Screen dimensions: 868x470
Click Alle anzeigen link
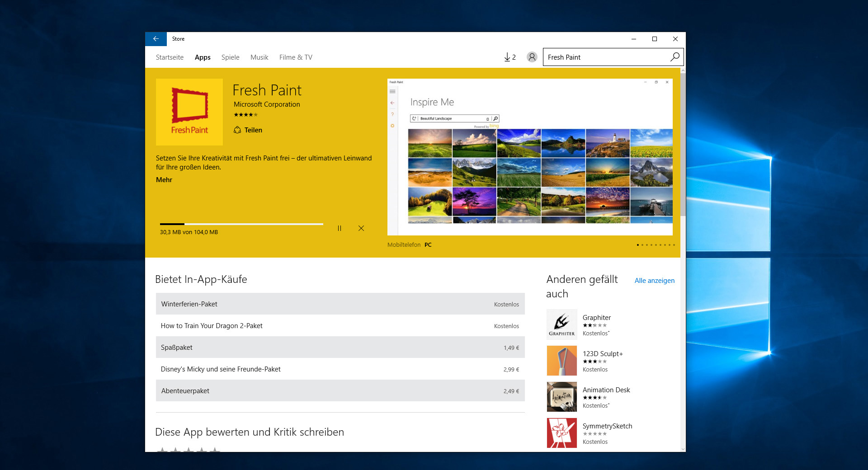click(x=654, y=281)
